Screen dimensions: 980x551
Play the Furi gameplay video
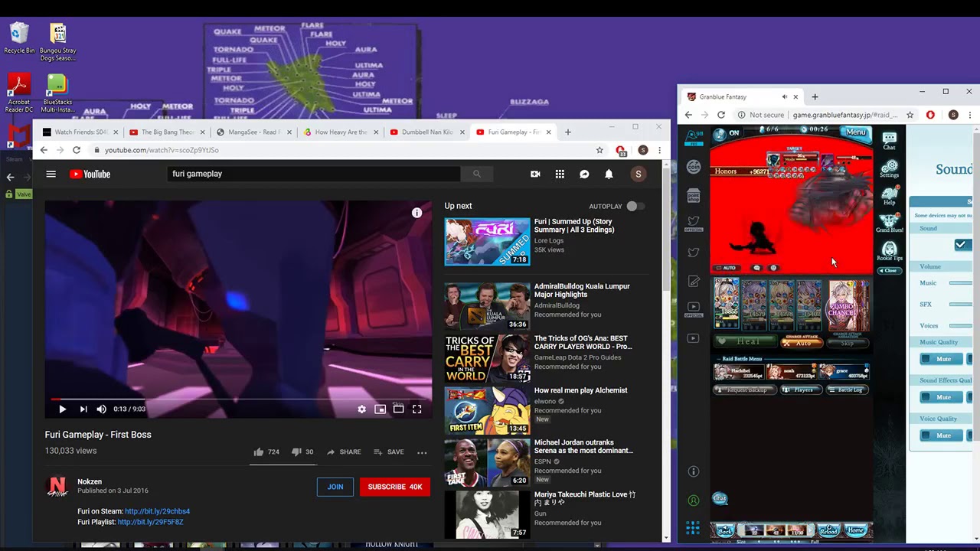pos(62,409)
